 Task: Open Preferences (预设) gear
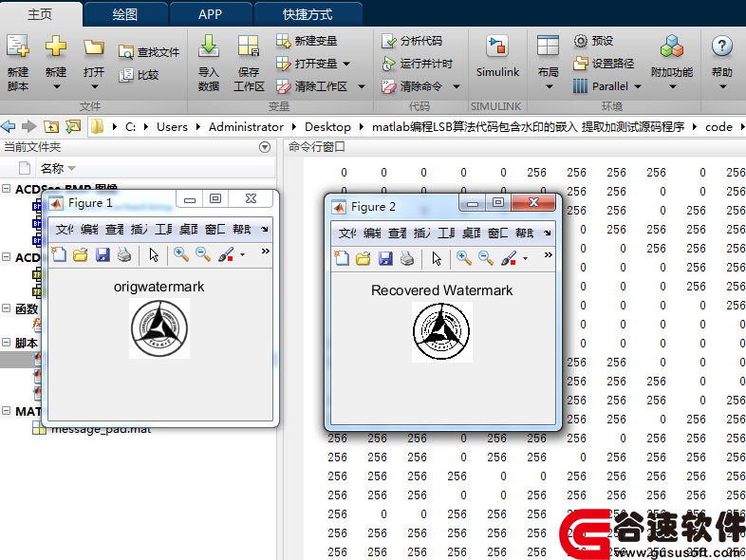[x=593, y=41]
